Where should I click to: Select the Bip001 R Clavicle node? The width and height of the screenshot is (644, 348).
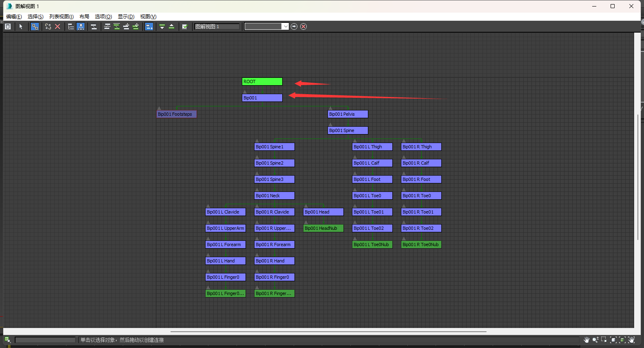click(x=274, y=212)
